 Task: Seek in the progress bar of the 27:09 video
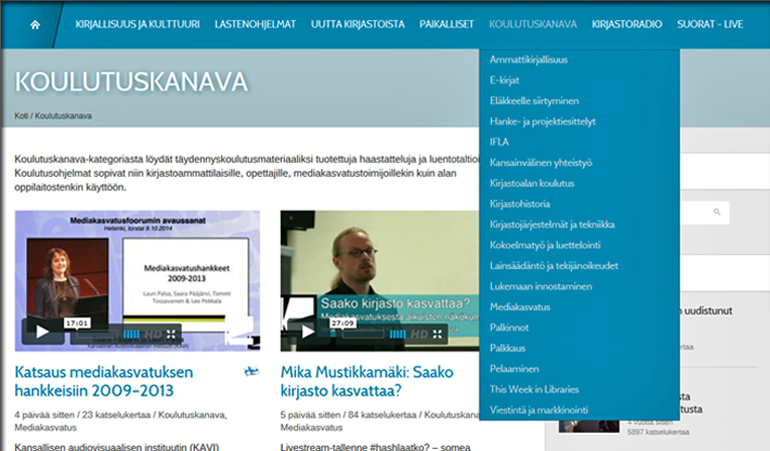(363, 335)
